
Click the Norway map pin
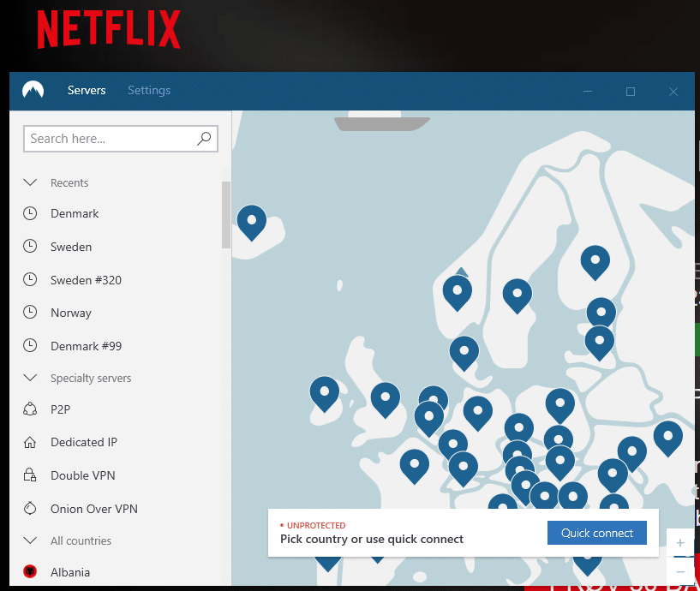pyautogui.click(x=458, y=293)
